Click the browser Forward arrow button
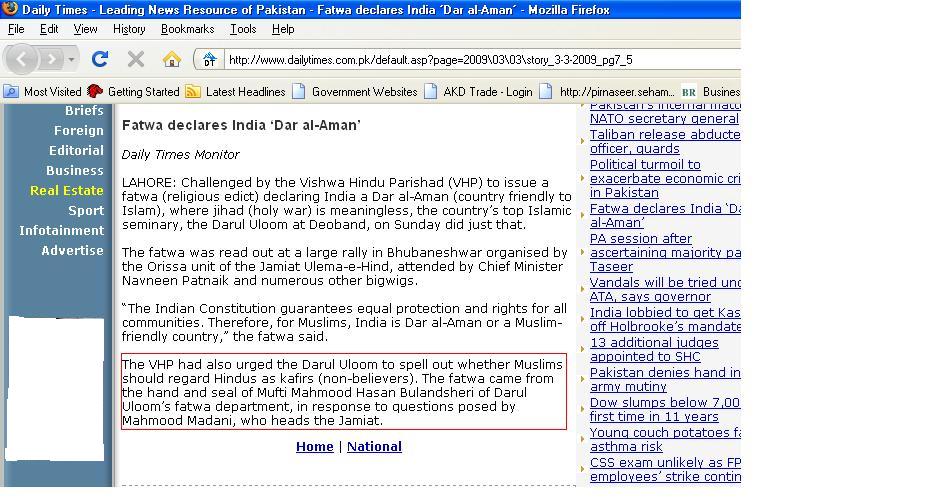The width and height of the screenshot is (939, 501). tap(52, 59)
